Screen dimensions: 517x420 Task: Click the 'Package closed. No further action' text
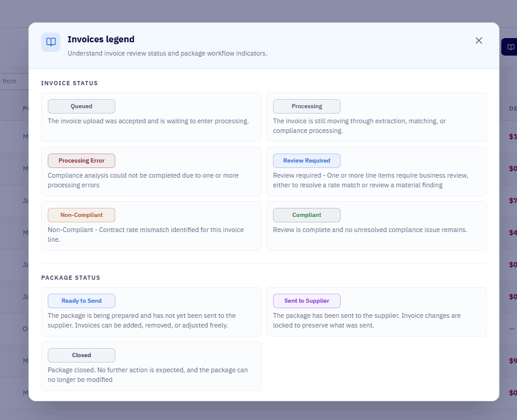[148, 375]
